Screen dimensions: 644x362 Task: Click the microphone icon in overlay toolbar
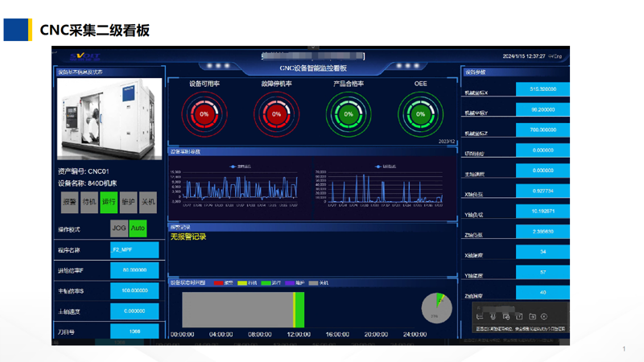point(493,317)
